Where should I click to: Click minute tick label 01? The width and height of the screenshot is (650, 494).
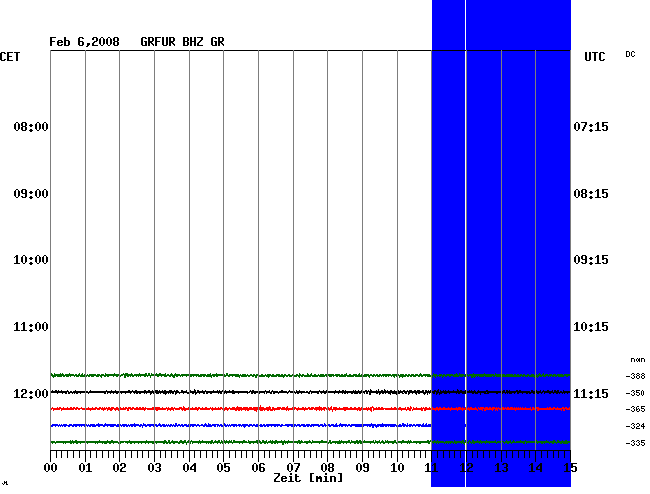coord(85,468)
